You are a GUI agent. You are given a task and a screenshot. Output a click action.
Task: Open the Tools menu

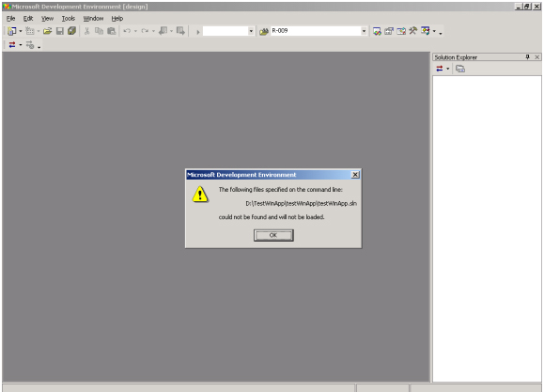(x=68, y=19)
